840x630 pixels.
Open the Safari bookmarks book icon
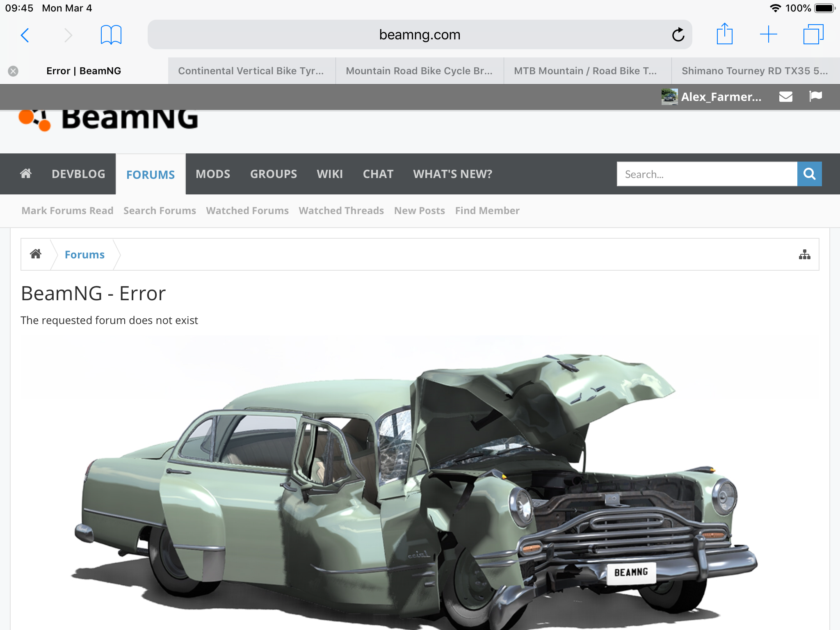111,35
